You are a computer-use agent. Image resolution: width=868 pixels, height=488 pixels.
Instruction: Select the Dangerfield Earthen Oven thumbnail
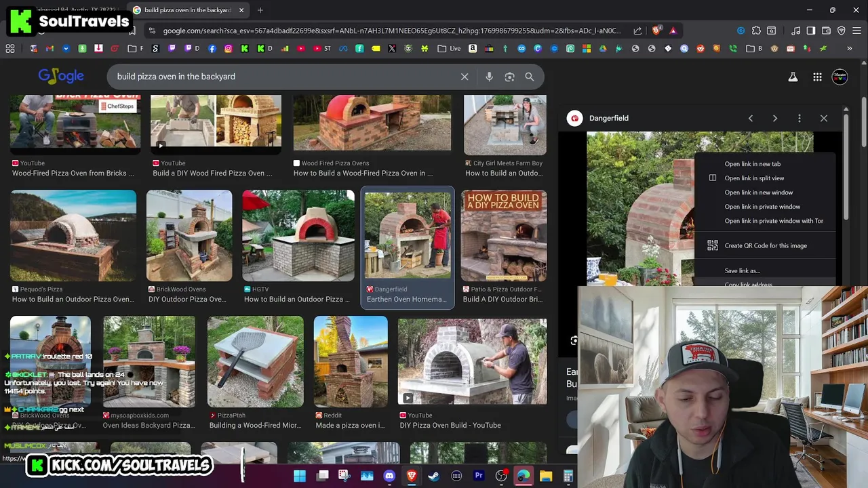point(408,235)
